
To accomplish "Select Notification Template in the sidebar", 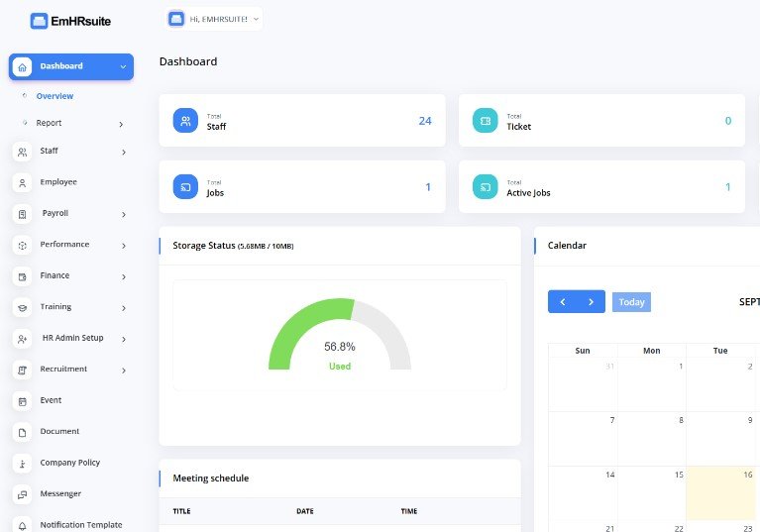I will [81, 525].
